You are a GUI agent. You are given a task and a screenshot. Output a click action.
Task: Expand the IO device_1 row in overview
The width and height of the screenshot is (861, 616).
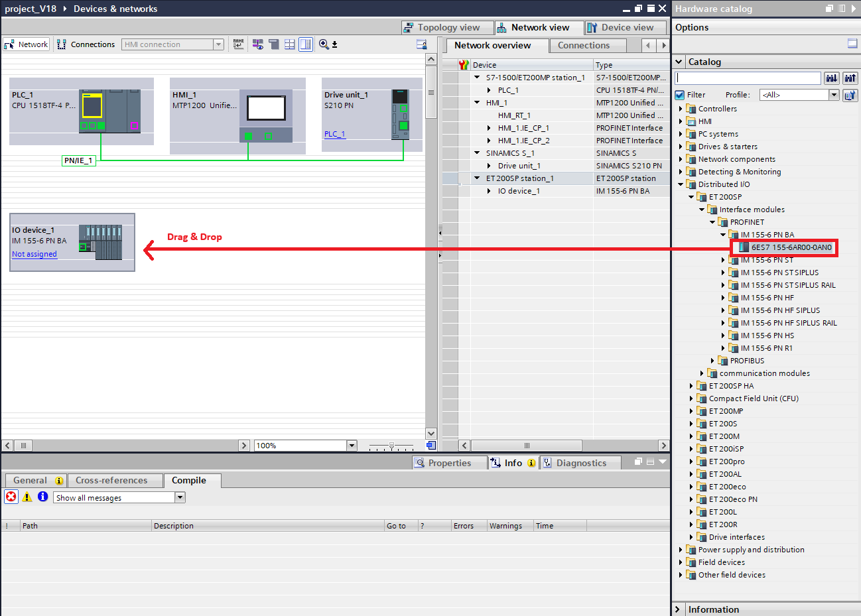tap(489, 191)
